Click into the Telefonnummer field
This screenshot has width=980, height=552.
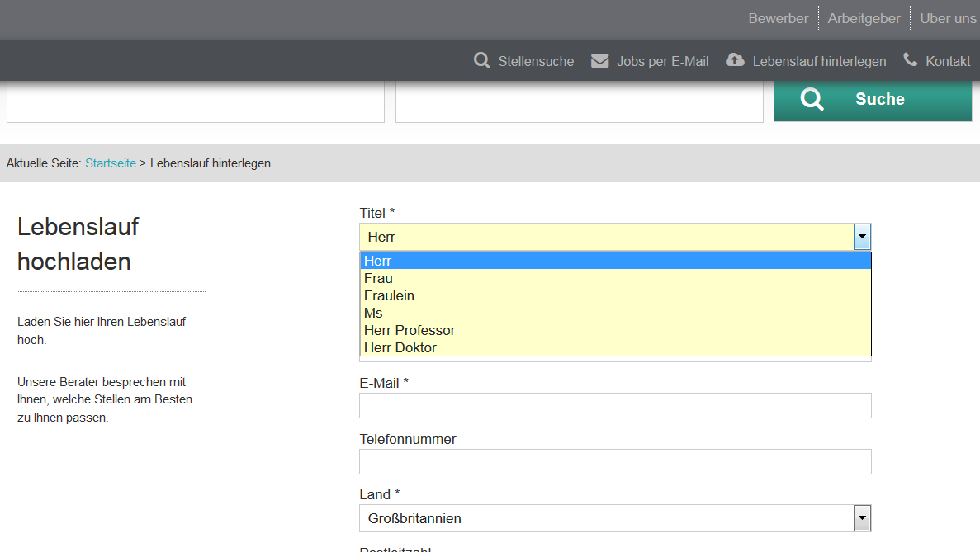coord(615,461)
